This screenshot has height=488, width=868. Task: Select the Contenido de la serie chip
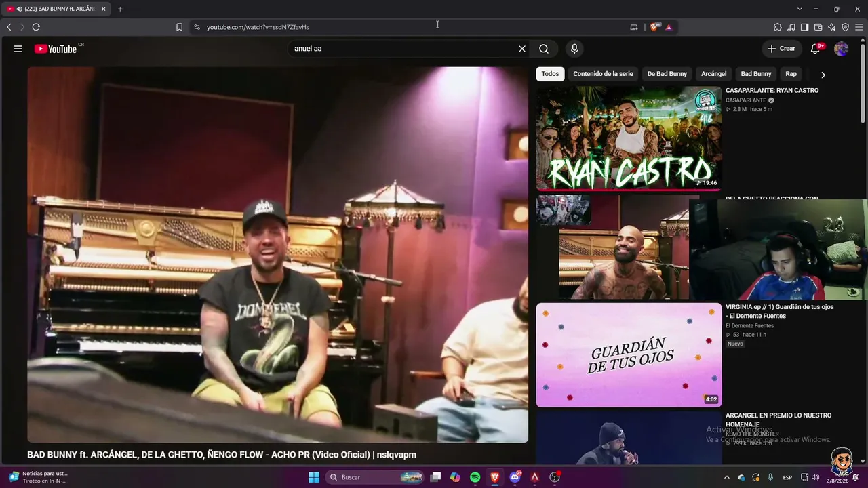(603, 74)
